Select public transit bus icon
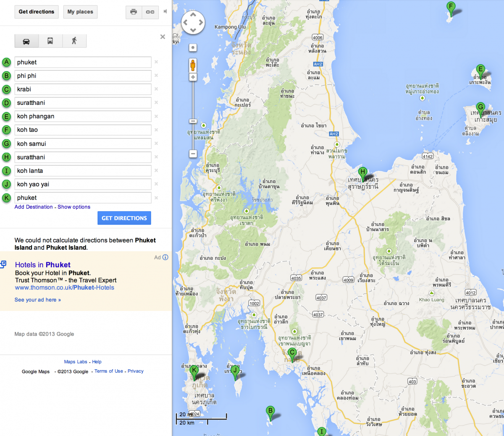Image resolution: width=504 pixels, height=436 pixels. tap(50, 41)
